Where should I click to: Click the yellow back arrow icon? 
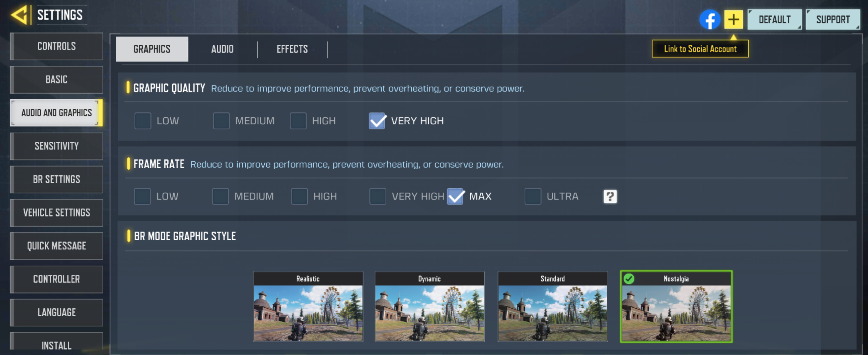click(x=19, y=15)
